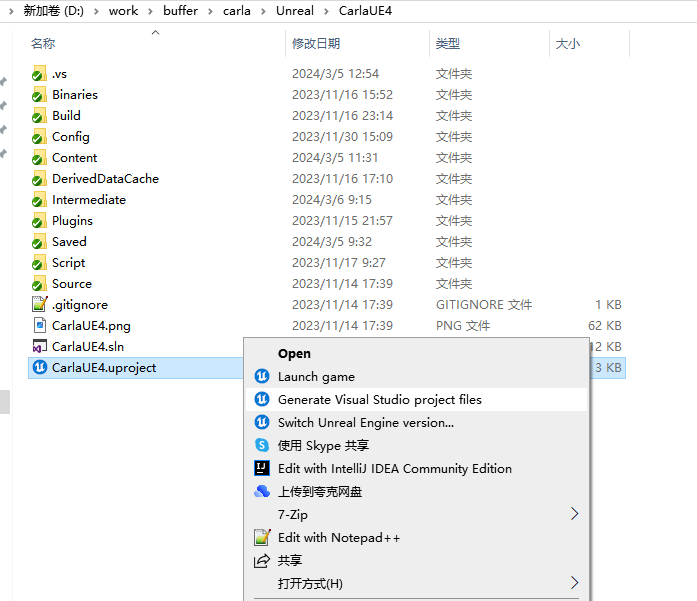Click the CarlaUE4.uproject Unreal file icon
This screenshot has height=601, width=697.
(39, 367)
